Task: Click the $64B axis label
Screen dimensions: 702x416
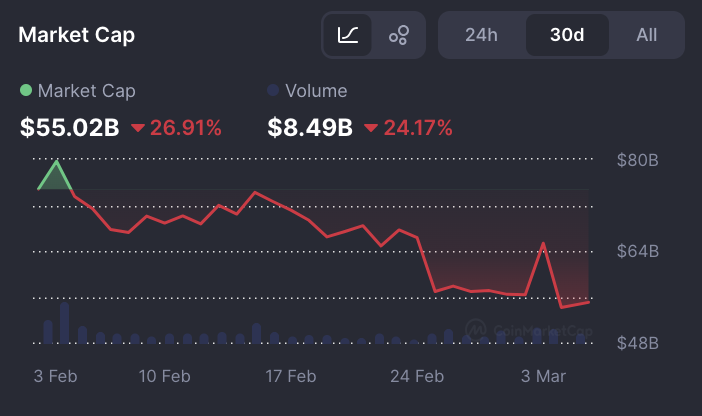Action: tap(638, 251)
